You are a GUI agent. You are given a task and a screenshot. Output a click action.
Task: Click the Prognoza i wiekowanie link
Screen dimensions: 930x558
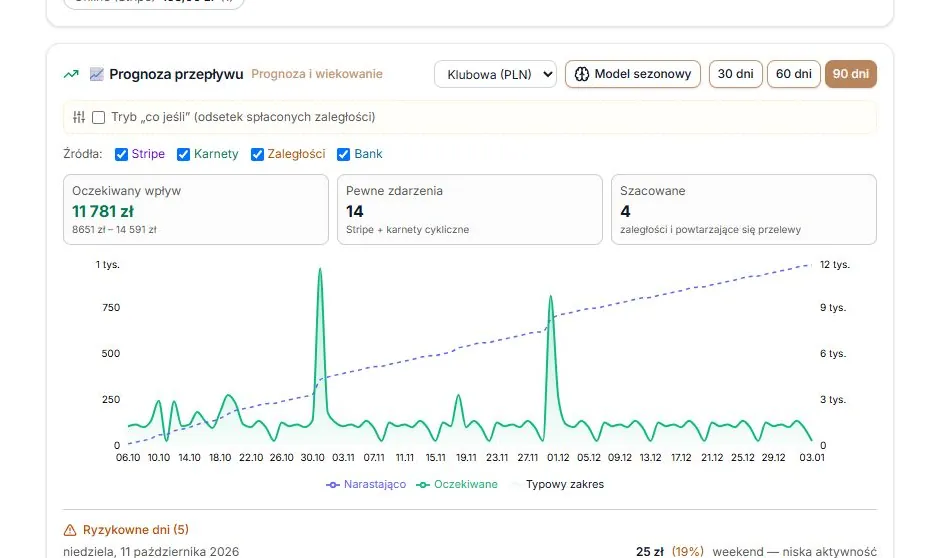click(317, 74)
